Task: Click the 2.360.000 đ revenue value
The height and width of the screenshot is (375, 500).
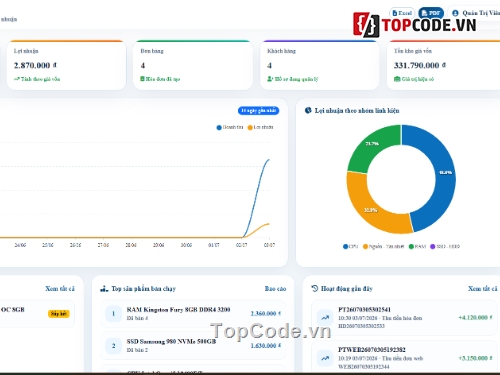Action: click(x=266, y=314)
